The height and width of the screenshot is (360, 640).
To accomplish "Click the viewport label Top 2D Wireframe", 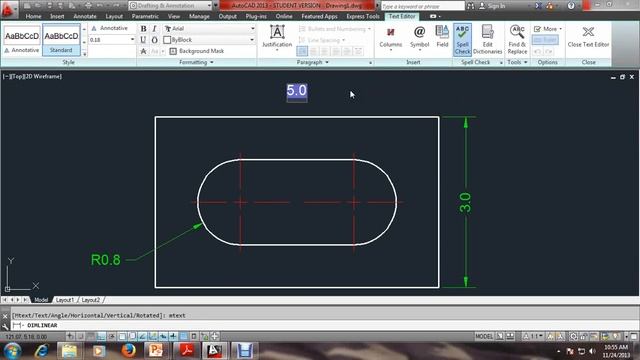I will (32, 76).
